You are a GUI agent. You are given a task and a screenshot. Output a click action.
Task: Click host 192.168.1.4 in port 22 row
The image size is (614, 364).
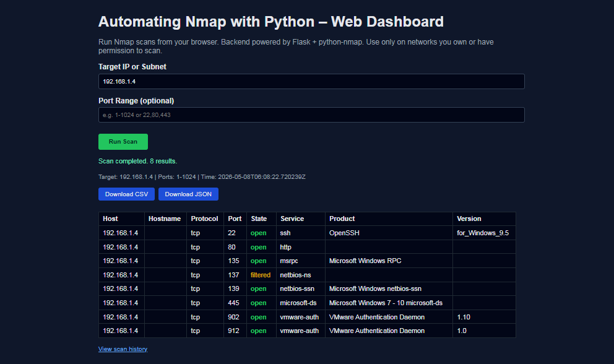pyautogui.click(x=121, y=233)
